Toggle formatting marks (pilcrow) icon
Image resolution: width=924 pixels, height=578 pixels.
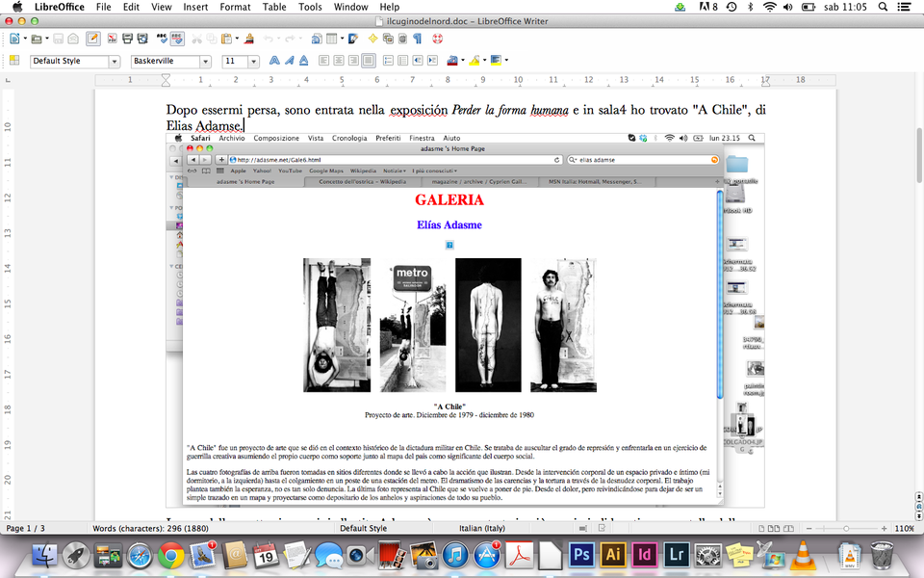point(417,39)
